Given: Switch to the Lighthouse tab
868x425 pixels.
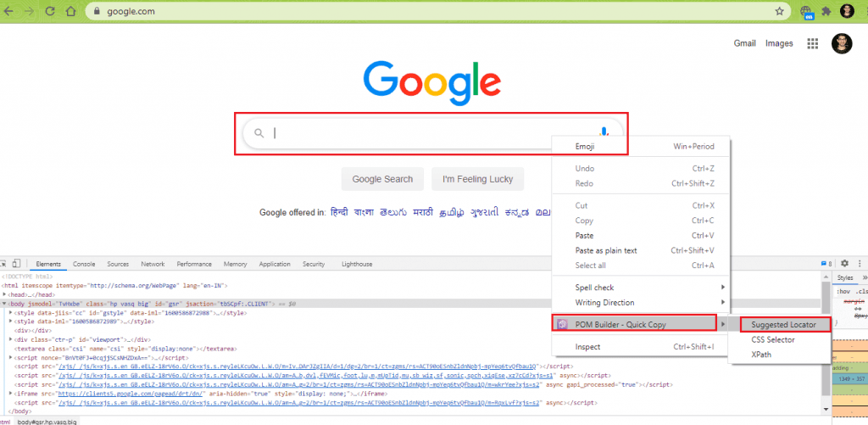Looking at the screenshot, I should pos(357,265).
